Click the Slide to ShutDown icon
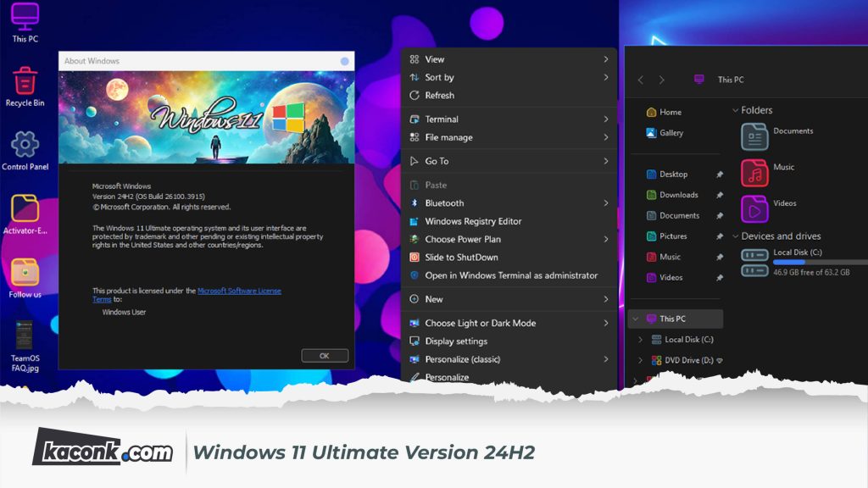 coord(414,258)
